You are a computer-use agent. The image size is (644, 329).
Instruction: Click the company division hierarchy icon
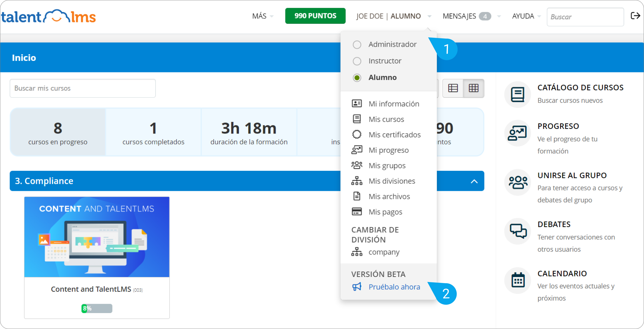(x=357, y=252)
